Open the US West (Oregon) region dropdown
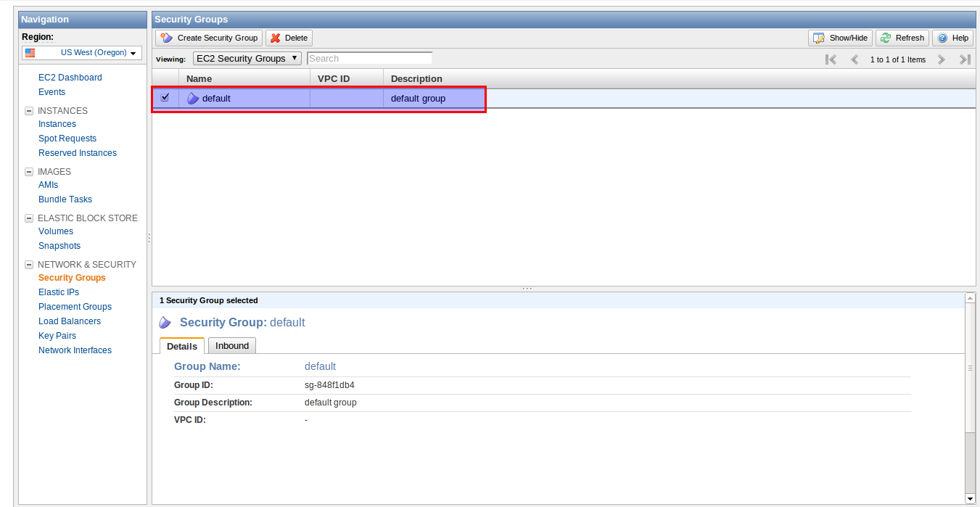Screen dimensions: 980x507 [x=81, y=53]
